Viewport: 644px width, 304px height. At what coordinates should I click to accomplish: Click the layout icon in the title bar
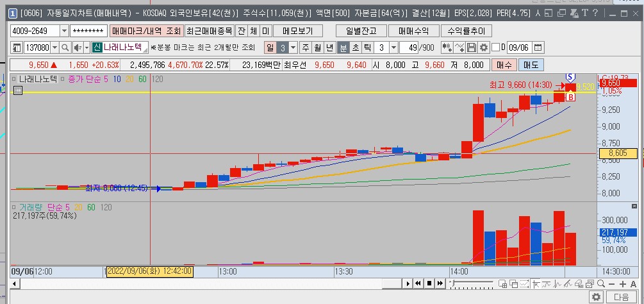[x=549, y=13]
